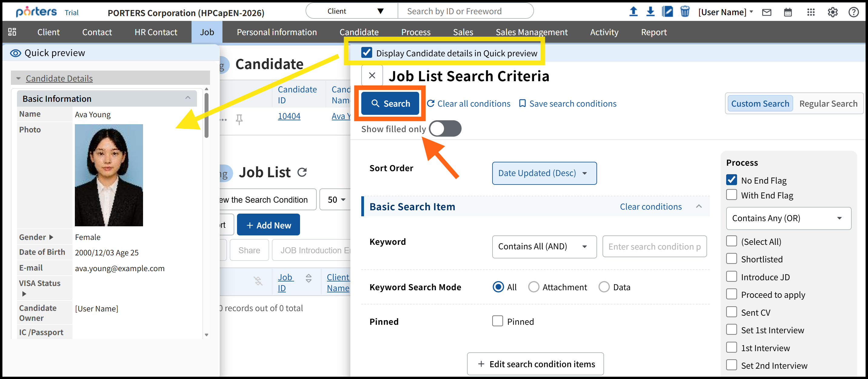The width and height of the screenshot is (868, 379).
Task: Click the upload arrow icon in header
Action: coord(633,12)
